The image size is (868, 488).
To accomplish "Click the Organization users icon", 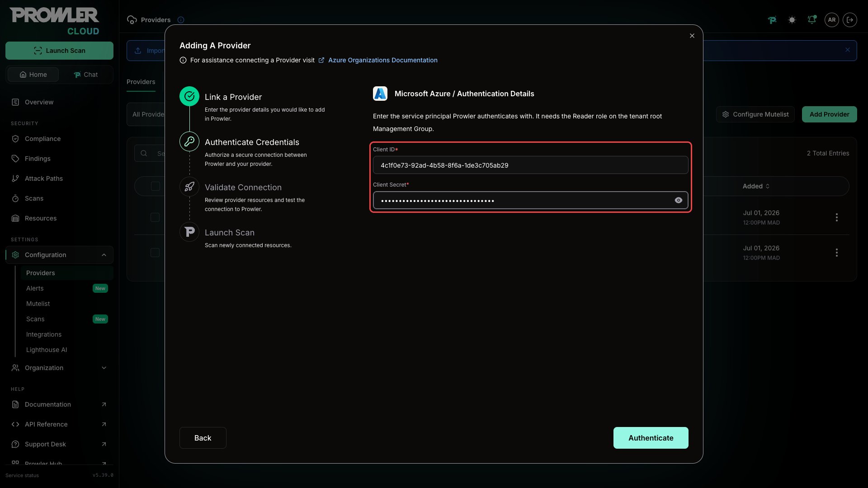I will pos(15,368).
